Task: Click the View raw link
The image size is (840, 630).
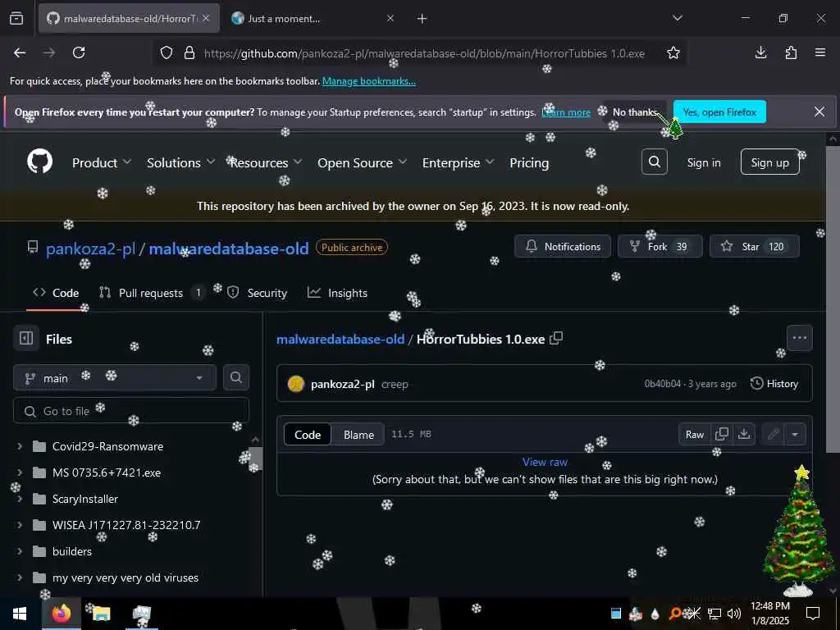Action: 545,462
